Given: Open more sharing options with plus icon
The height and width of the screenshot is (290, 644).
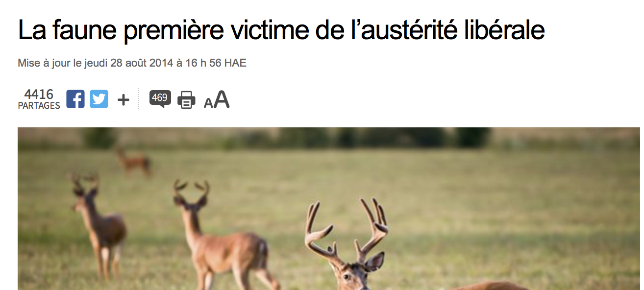Looking at the screenshot, I should (x=124, y=100).
